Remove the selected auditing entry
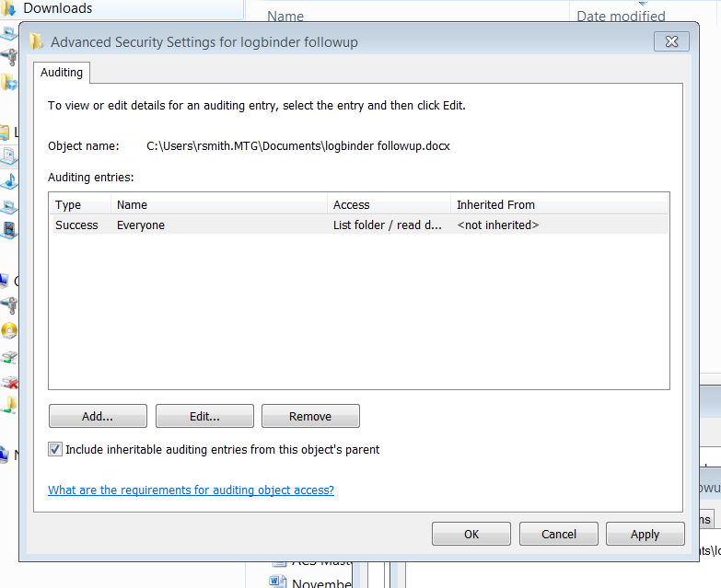Screen dimensions: 721x588 310,416
